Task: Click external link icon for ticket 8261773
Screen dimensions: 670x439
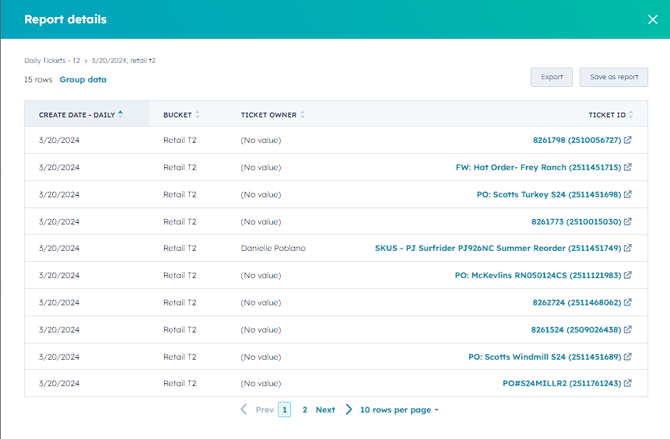Action: pyautogui.click(x=628, y=222)
